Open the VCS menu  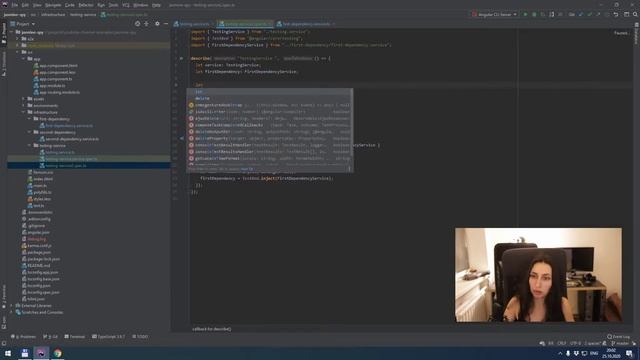pos(126,5)
